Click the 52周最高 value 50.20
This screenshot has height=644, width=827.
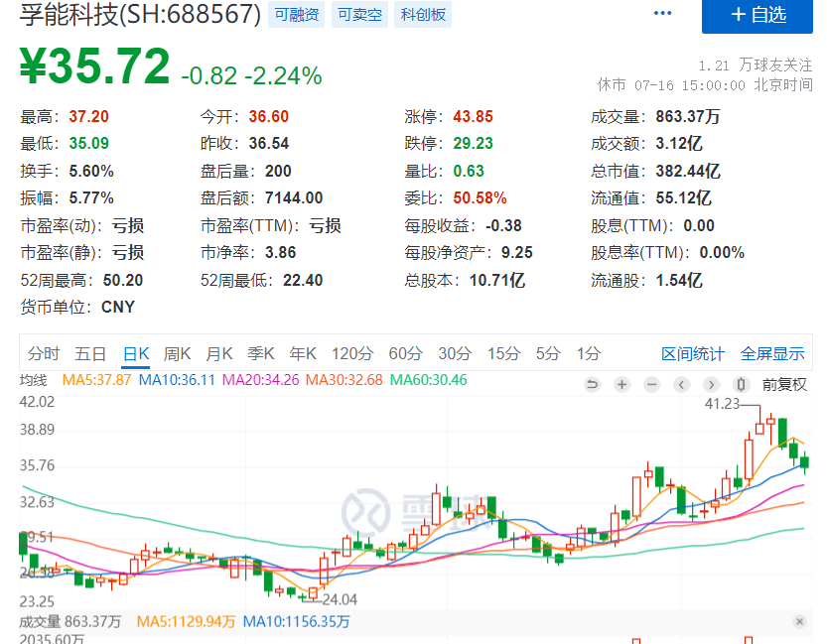(x=123, y=281)
